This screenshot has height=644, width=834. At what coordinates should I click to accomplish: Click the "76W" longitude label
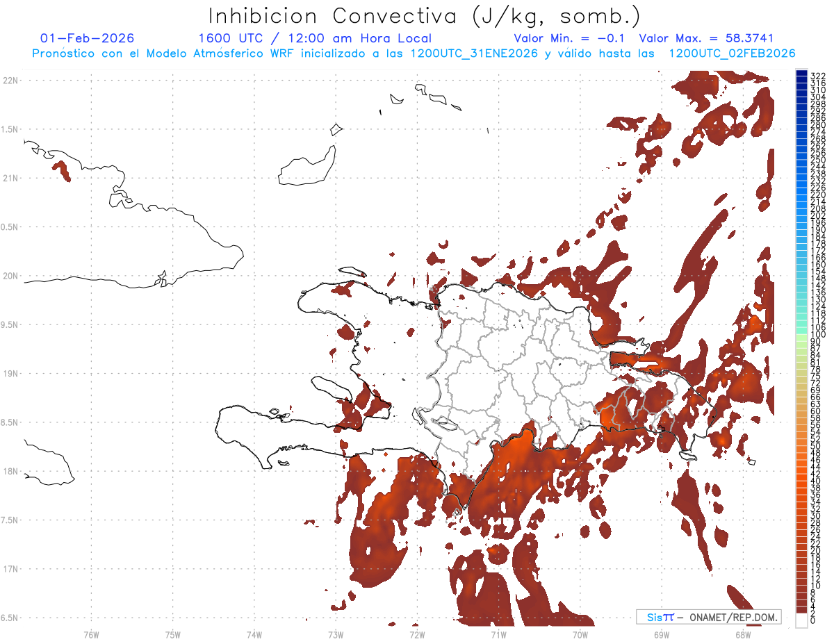point(91,634)
